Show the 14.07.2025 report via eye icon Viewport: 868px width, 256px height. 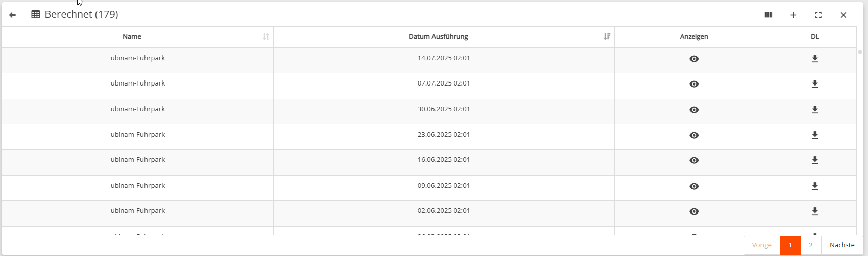click(694, 59)
